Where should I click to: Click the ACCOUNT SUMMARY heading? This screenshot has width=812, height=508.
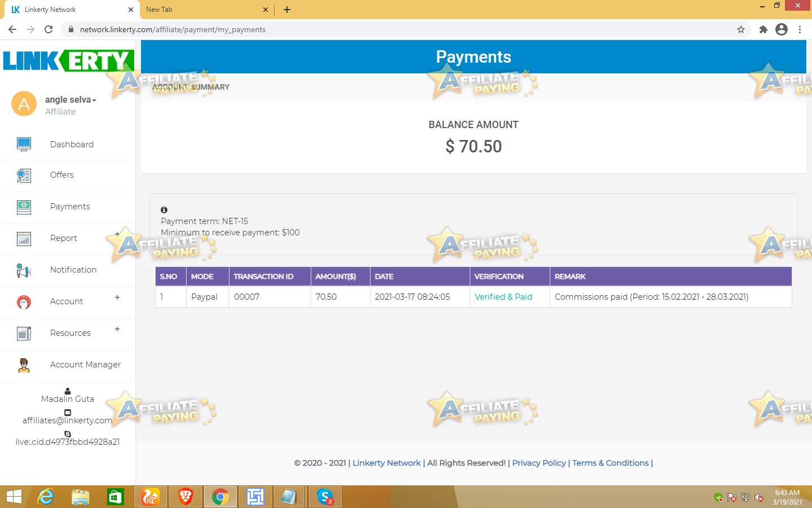191,87
